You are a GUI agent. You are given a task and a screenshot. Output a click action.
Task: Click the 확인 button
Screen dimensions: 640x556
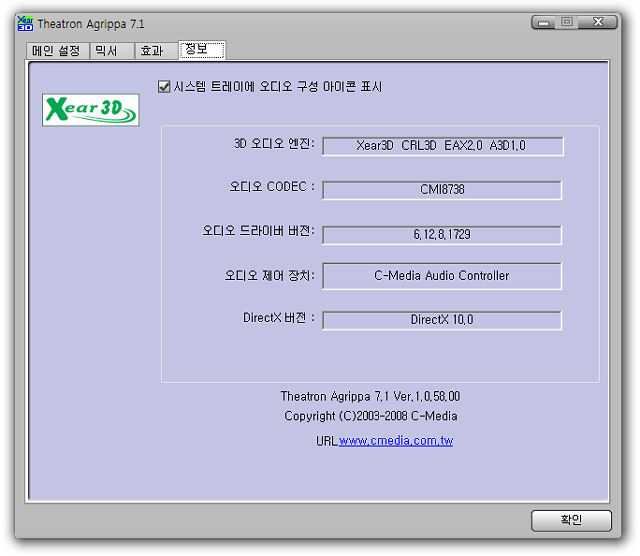[x=571, y=520]
